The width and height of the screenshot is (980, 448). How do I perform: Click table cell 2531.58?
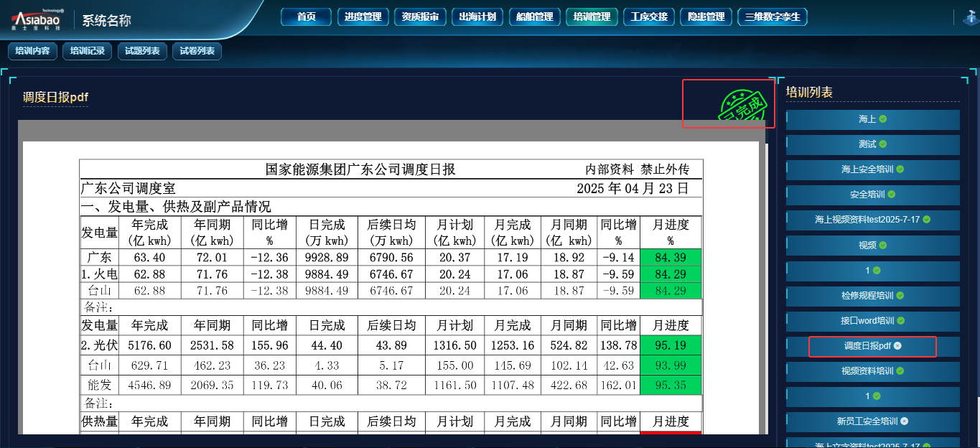pyautogui.click(x=212, y=345)
